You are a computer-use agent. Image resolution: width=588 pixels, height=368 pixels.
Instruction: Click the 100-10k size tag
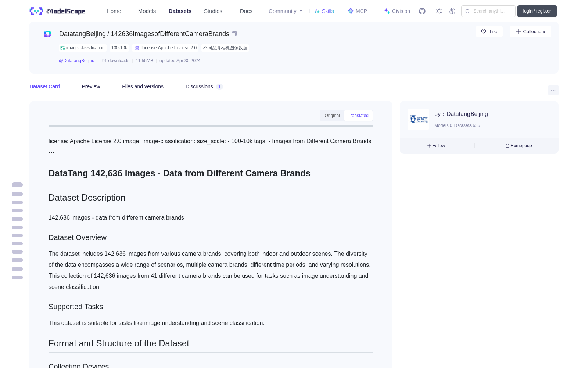click(x=119, y=48)
